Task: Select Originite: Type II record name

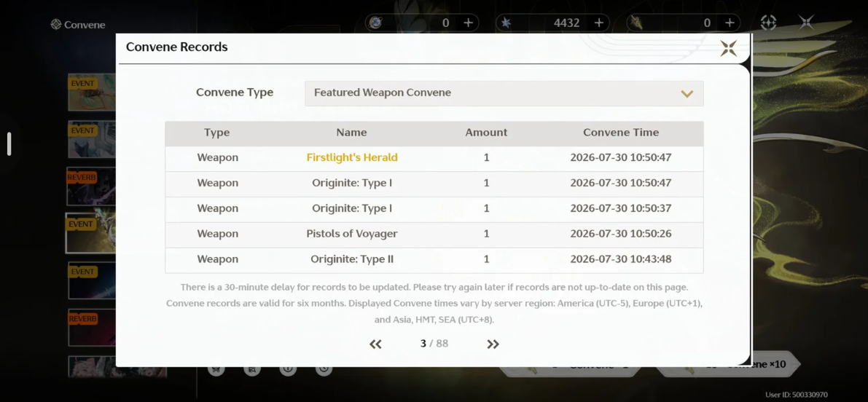Action: pos(352,259)
